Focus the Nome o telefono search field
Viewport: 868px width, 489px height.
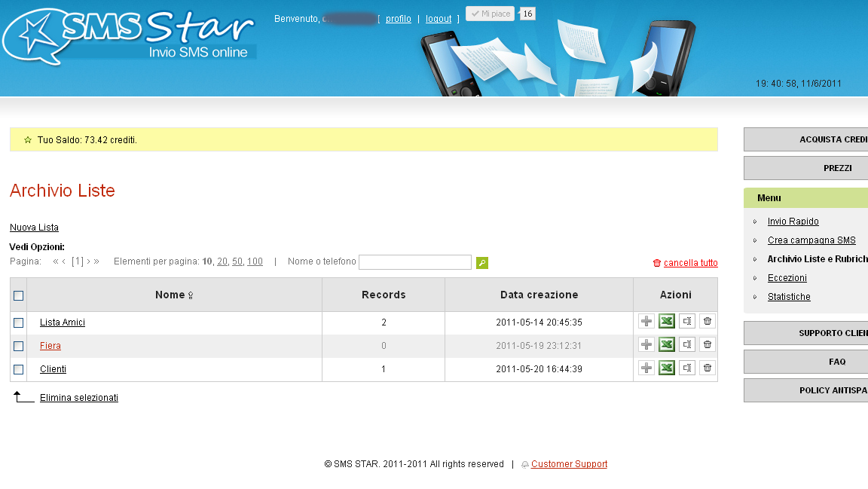coord(414,262)
